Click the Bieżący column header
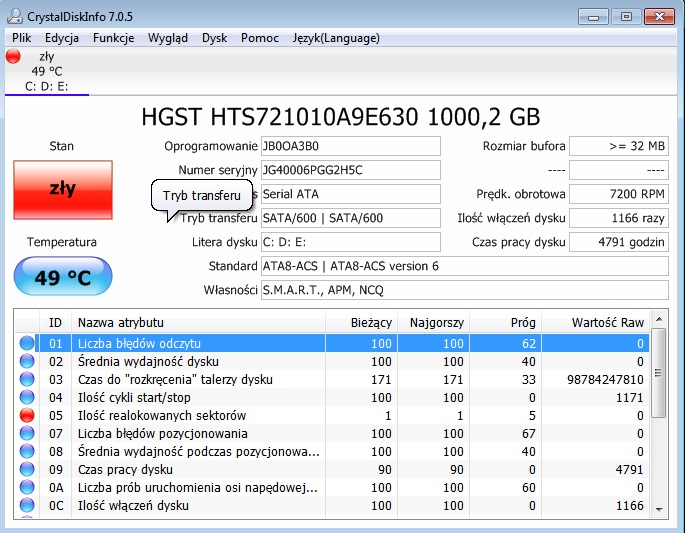This screenshot has width=685, height=533. click(x=361, y=322)
